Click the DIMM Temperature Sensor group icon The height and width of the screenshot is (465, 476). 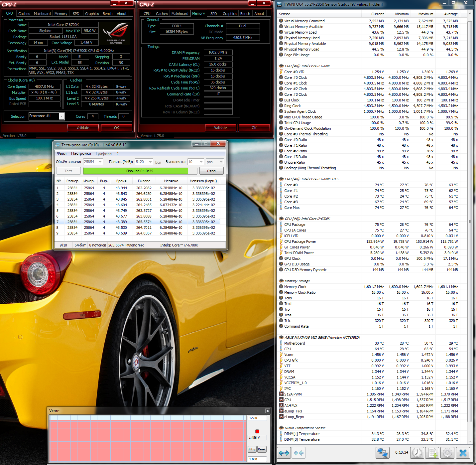click(281, 428)
